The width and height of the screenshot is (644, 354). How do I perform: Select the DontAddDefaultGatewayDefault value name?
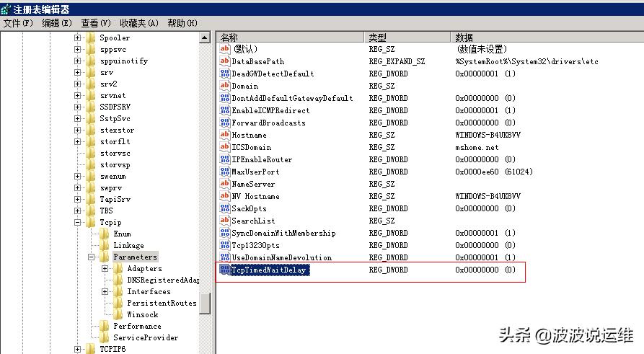click(x=292, y=98)
